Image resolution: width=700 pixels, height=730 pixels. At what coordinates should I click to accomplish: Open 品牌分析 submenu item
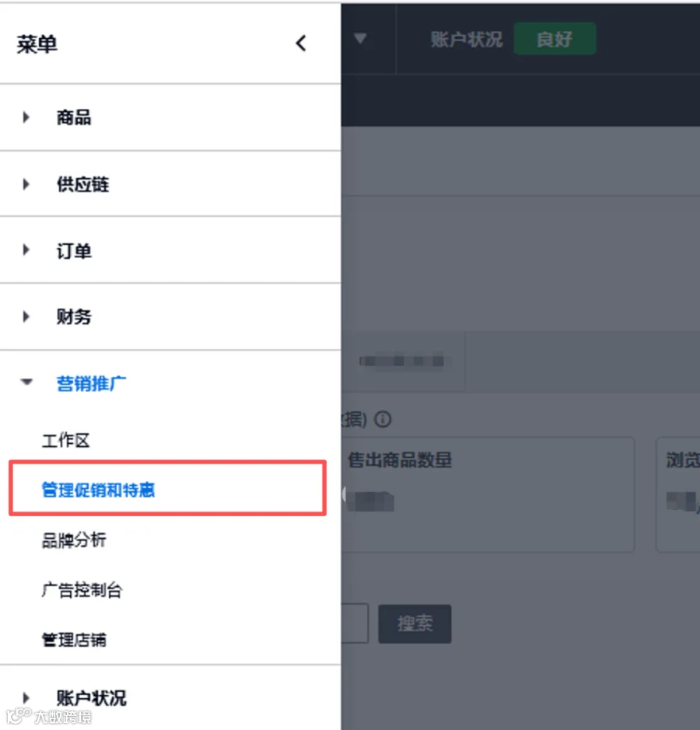tap(74, 540)
